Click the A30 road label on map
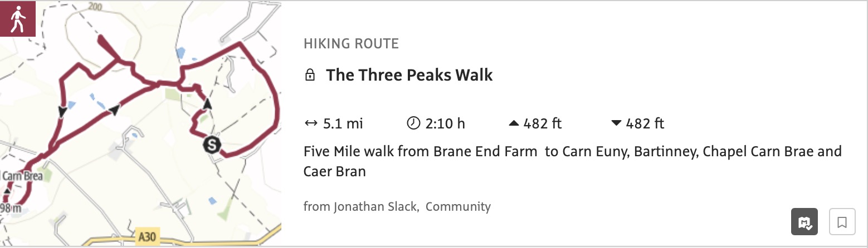 pos(146,238)
